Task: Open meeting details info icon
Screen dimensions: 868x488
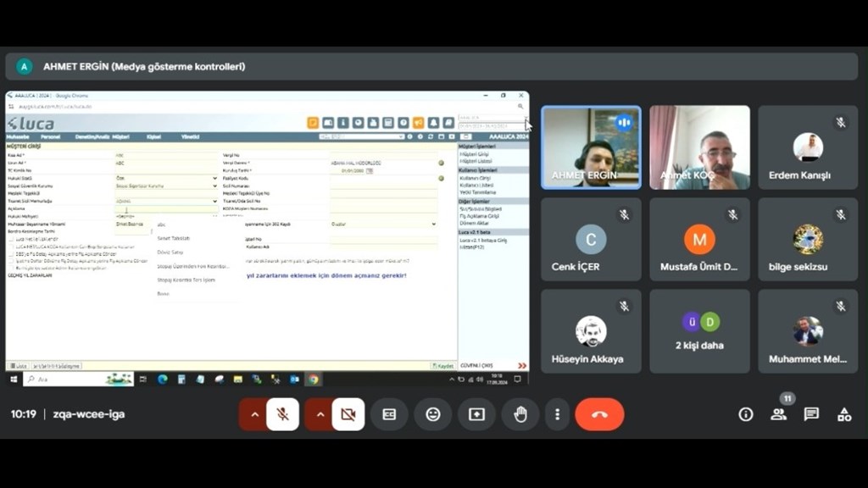Action: [746, 414]
